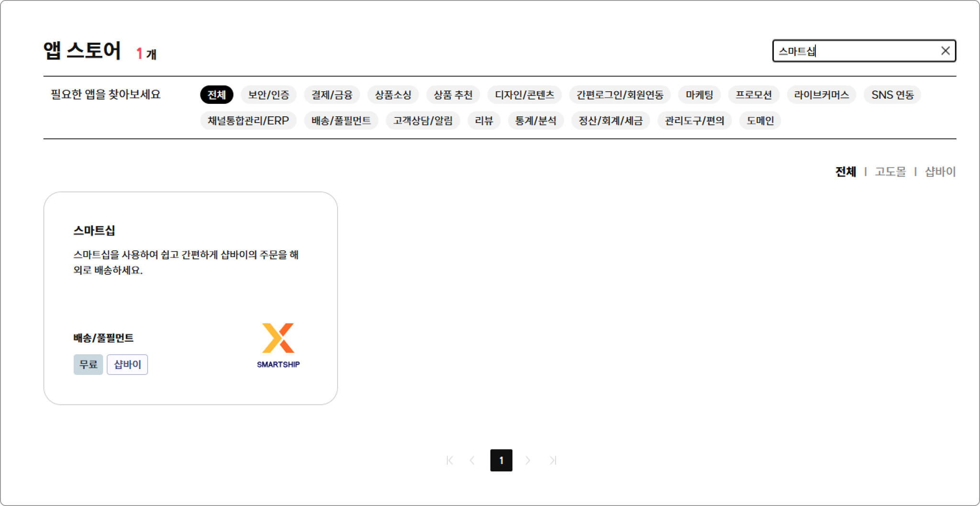The height and width of the screenshot is (506, 980).
Task: Filter by 리뷰 category
Action: 484,120
